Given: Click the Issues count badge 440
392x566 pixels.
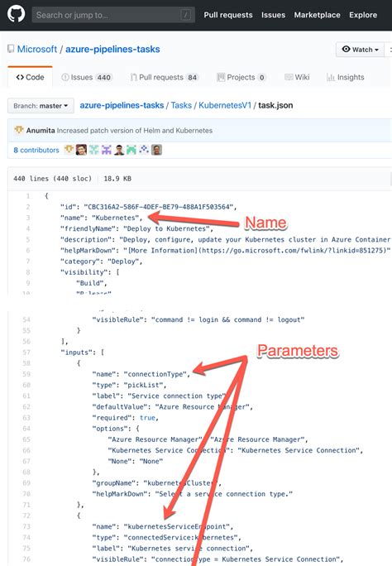Looking at the screenshot, I should tap(104, 77).
